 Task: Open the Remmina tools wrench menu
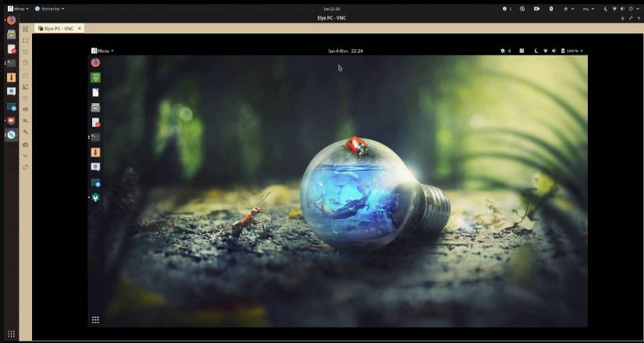[26, 132]
